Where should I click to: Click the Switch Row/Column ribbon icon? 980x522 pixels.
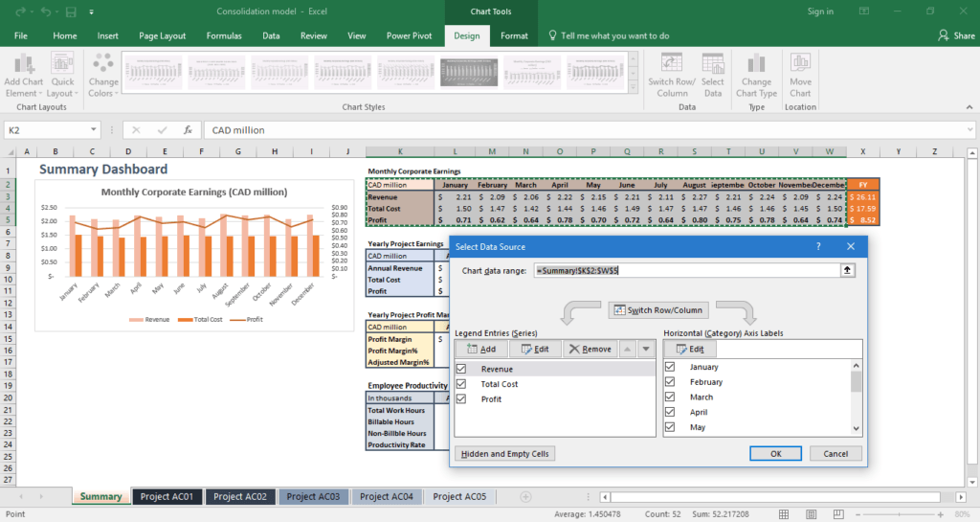click(673, 64)
